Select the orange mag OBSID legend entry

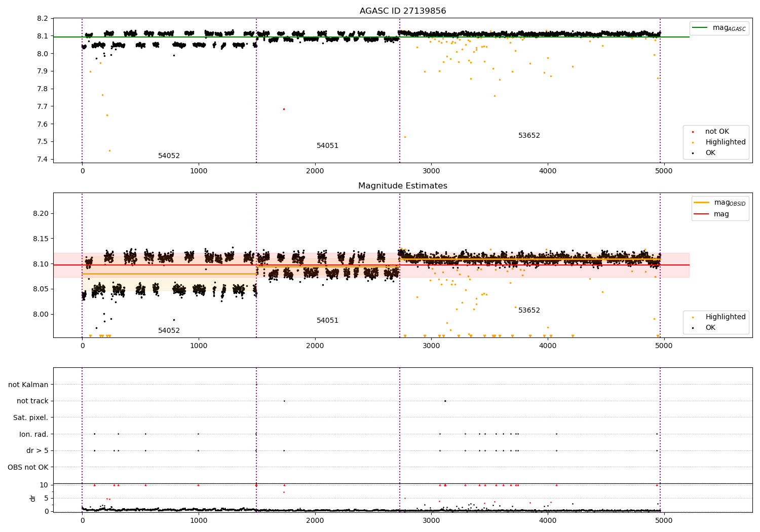[720, 203]
